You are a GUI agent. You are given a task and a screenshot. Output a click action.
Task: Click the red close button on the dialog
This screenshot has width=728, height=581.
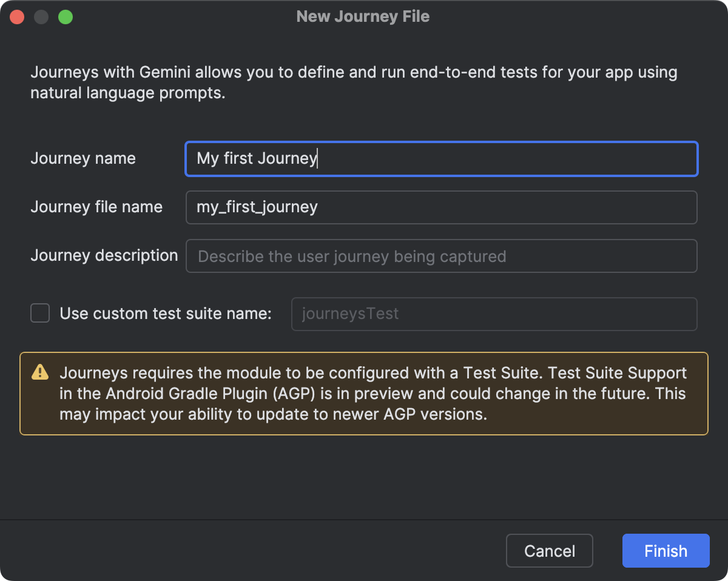(17, 16)
